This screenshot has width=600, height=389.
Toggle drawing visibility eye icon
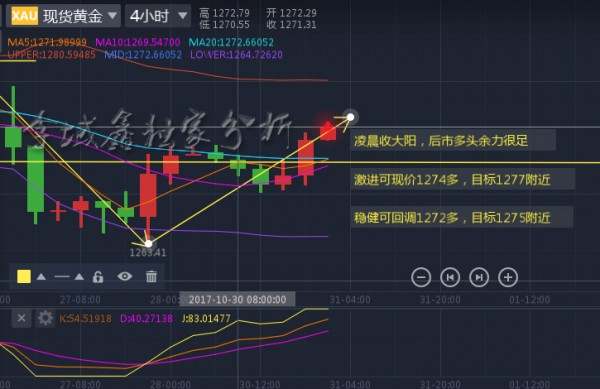[124, 276]
